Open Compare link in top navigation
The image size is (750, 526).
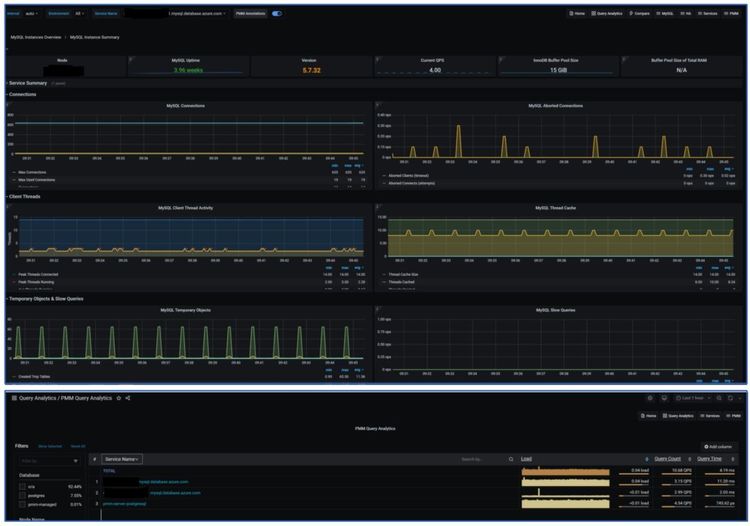pos(639,13)
